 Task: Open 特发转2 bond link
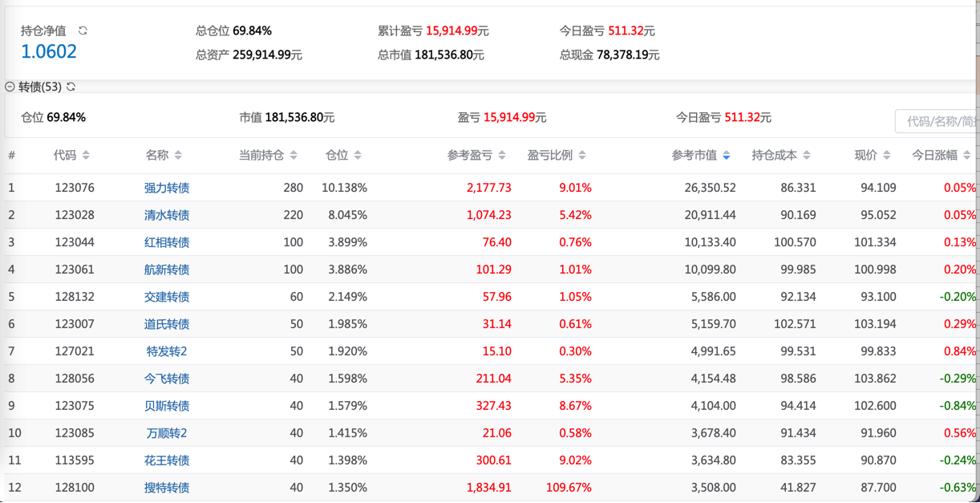click(x=167, y=351)
